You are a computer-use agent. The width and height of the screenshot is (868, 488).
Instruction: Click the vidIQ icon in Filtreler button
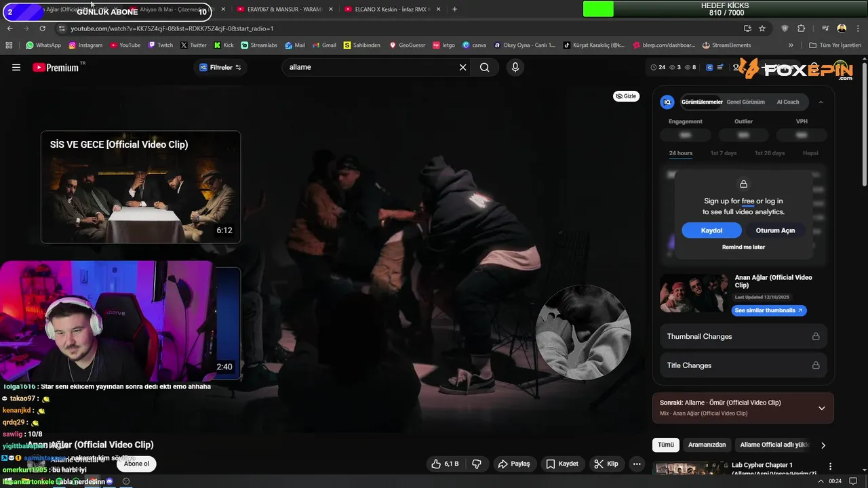click(x=203, y=67)
